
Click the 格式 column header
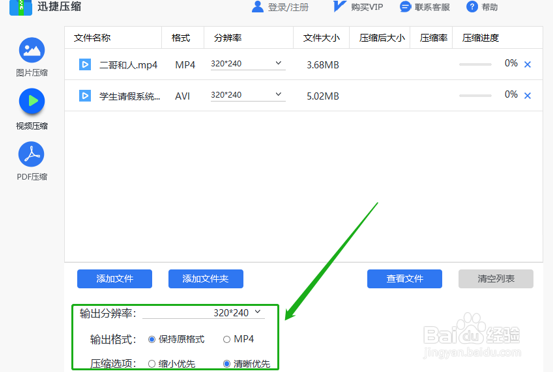click(181, 38)
